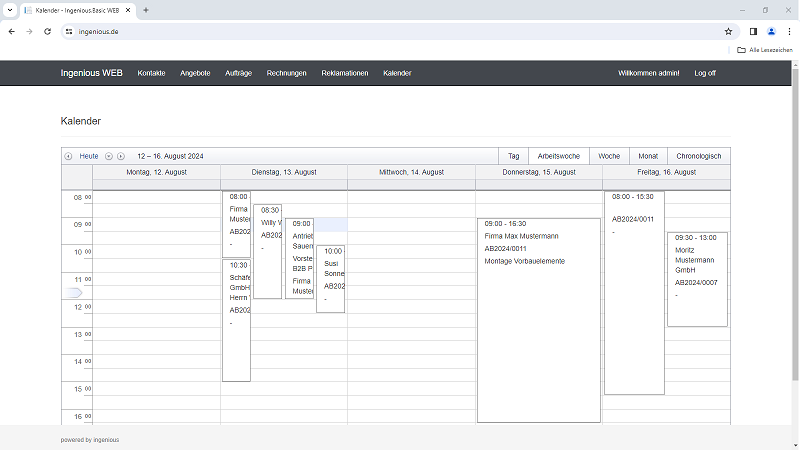Screen dimensions: 800x450
Task: Click Willkommen admin! account link
Action: coord(648,73)
